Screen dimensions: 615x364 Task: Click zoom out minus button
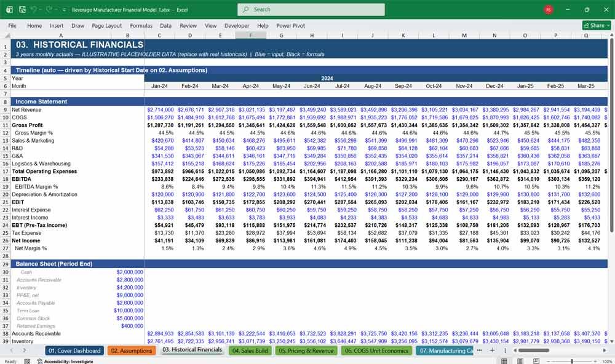pos(549,361)
